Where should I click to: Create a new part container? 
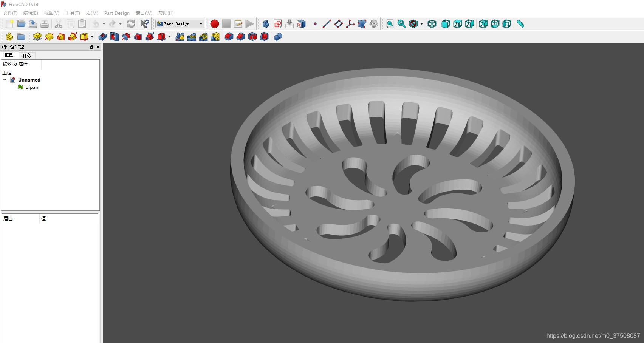9,37
